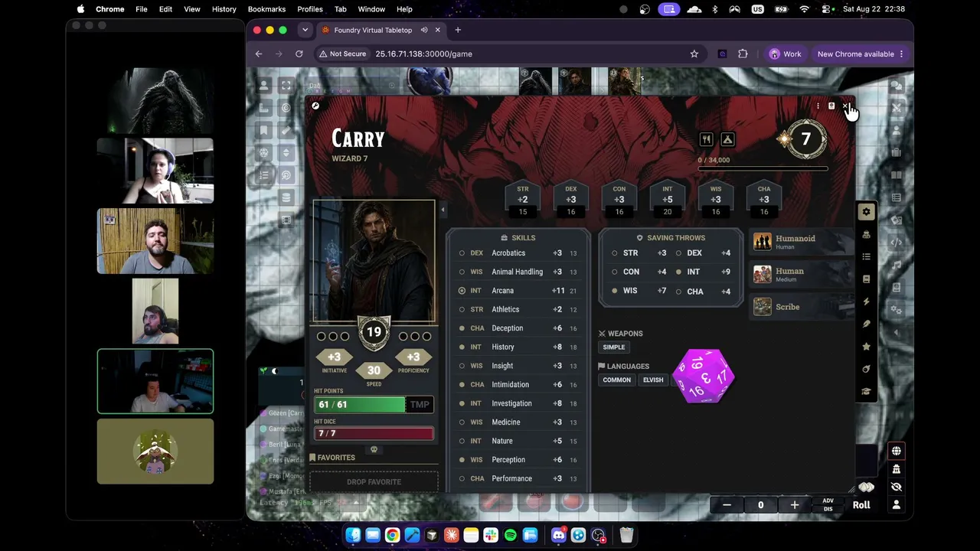Open the bastion tab icon
This screenshot has height=551, width=980.
tap(866, 369)
